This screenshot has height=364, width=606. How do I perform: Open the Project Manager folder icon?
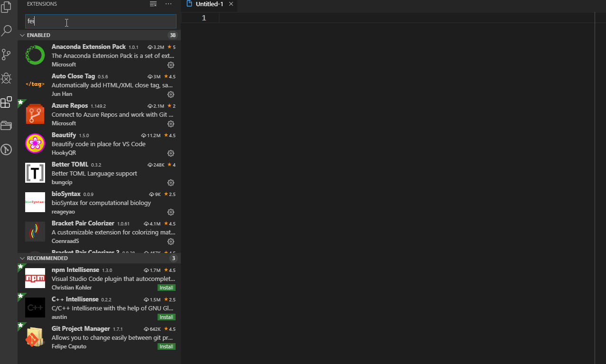pyautogui.click(x=6, y=126)
